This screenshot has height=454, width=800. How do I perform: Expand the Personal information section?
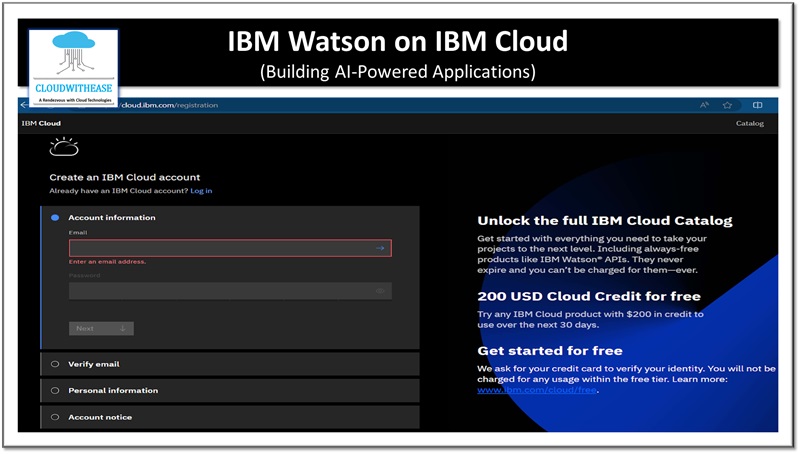point(230,391)
